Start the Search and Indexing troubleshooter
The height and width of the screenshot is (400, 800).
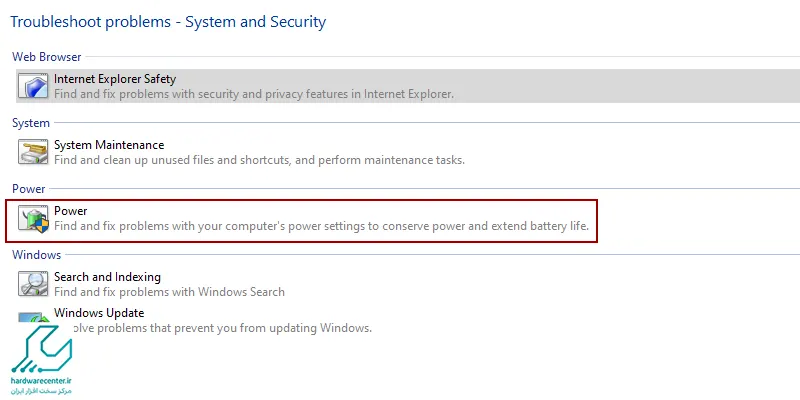click(107, 277)
